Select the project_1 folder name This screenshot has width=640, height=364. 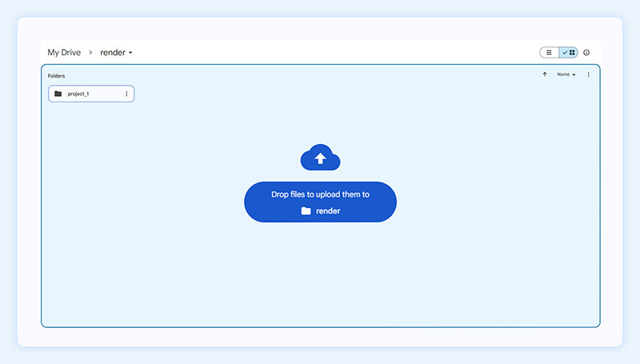[x=78, y=94]
